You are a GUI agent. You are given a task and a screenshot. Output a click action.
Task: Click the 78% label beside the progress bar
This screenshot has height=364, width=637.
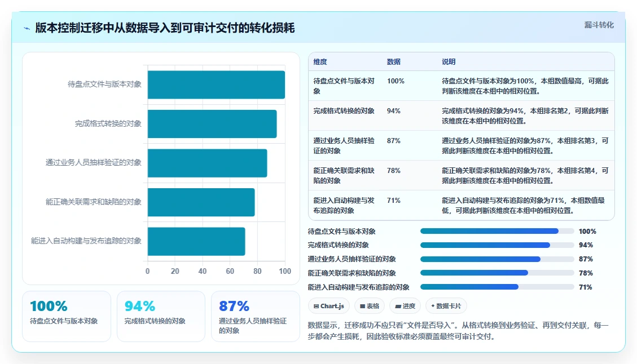(586, 273)
